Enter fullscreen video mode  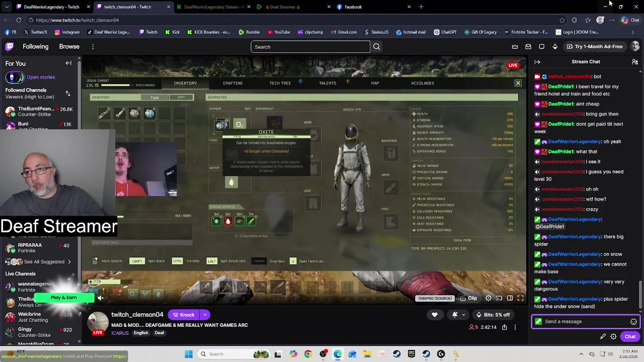point(521,298)
